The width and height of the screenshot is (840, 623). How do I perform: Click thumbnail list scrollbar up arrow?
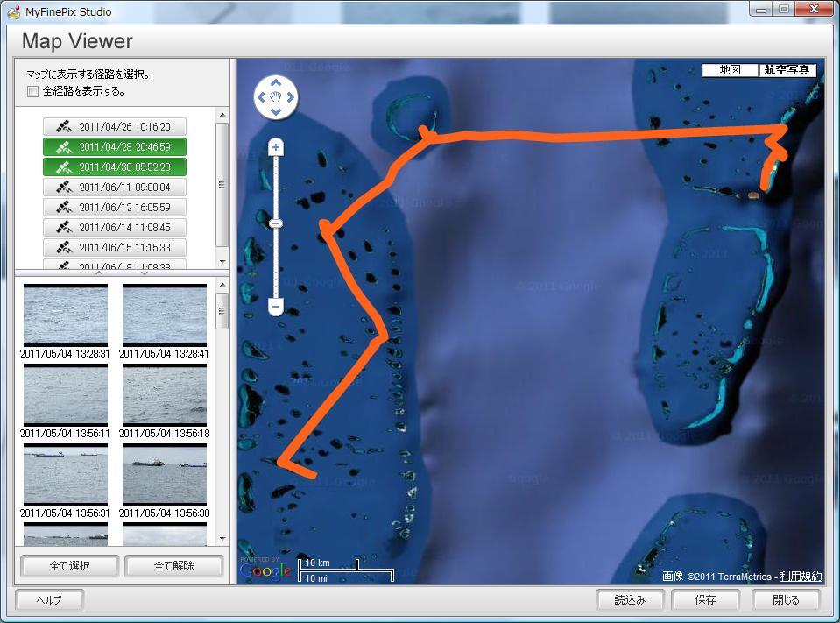[222, 285]
